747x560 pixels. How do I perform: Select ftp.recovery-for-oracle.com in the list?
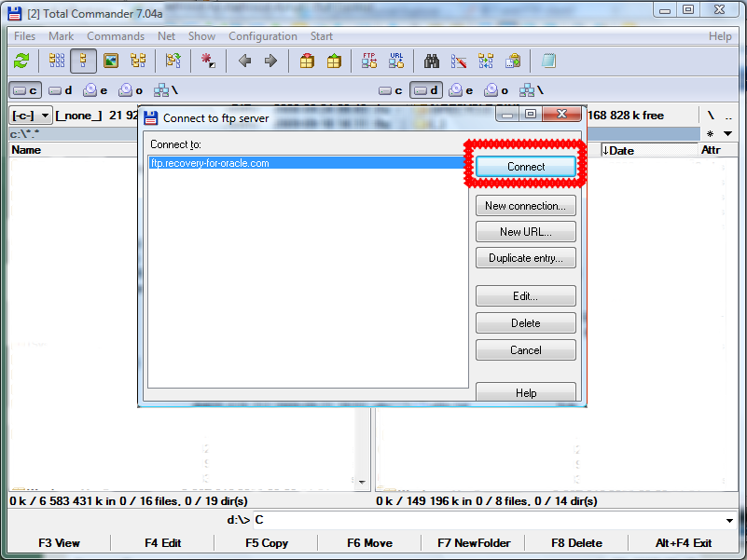[210, 163]
